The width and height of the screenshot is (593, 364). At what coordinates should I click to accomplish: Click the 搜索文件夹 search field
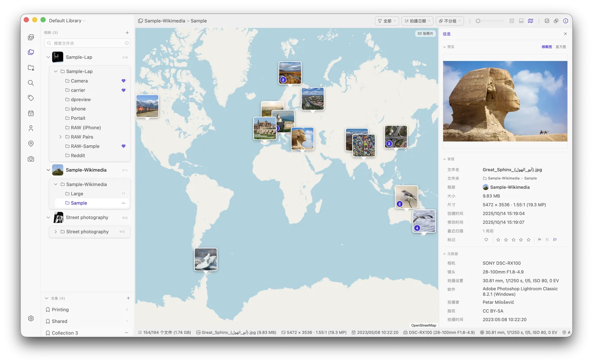point(87,43)
